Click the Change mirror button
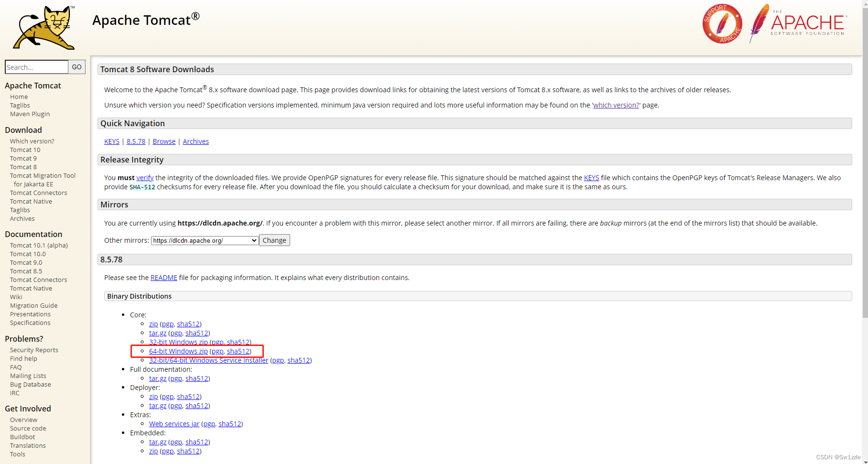 point(274,240)
